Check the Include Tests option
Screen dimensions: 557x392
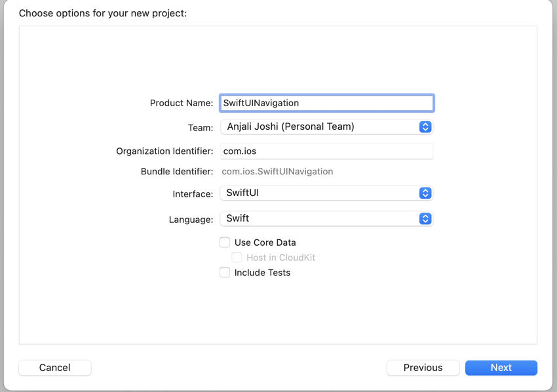point(225,273)
